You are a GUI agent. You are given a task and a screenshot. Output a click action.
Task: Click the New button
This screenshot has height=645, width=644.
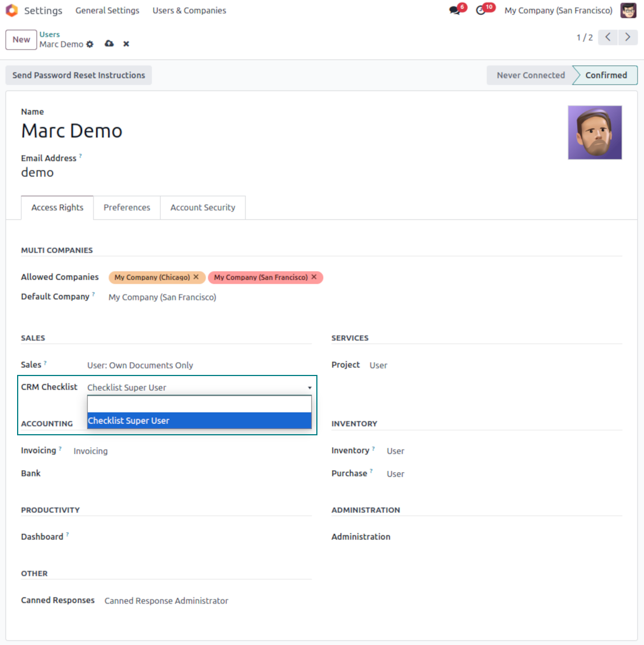point(21,39)
